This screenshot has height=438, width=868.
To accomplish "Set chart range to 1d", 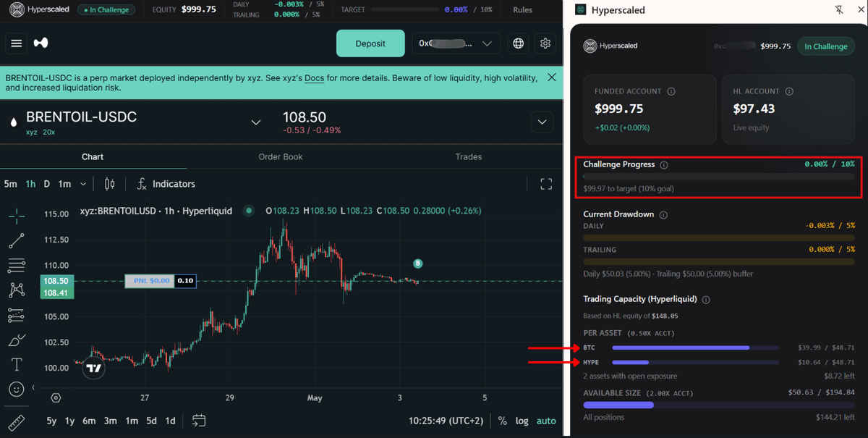I will click(170, 421).
